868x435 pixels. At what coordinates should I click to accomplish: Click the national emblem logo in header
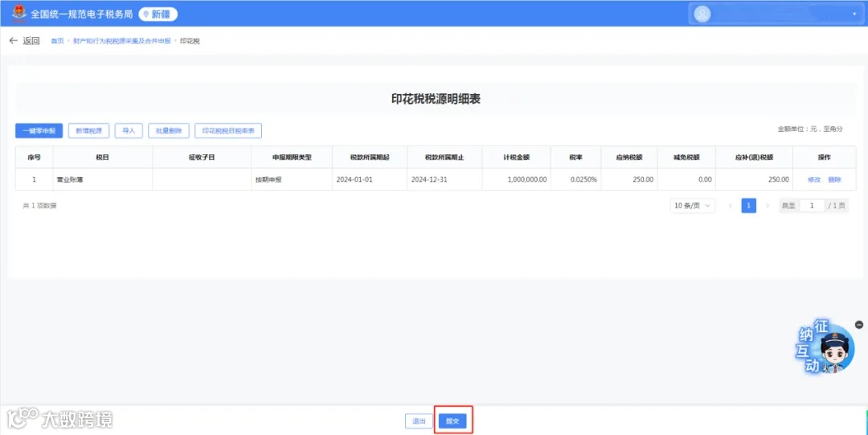[18, 13]
